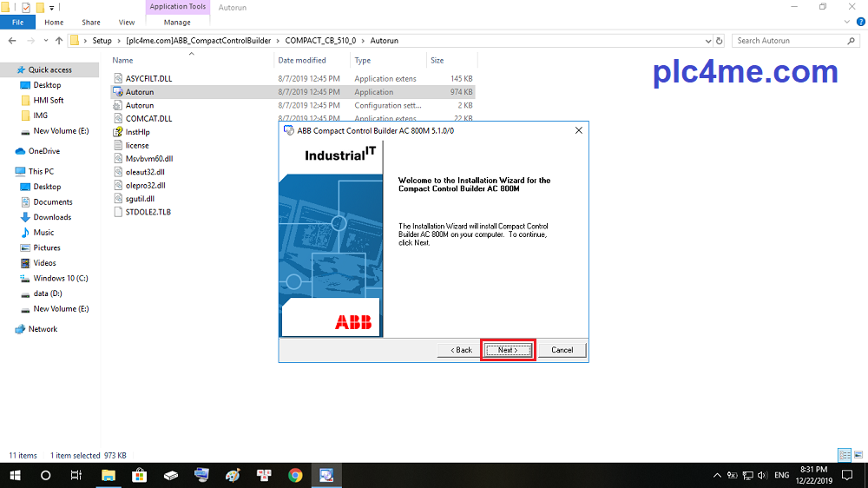Open Chrome from the taskbar
Image resolution: width=868 pixels, height=488 pixels.
pyautogui.click(x=295, y=475)
